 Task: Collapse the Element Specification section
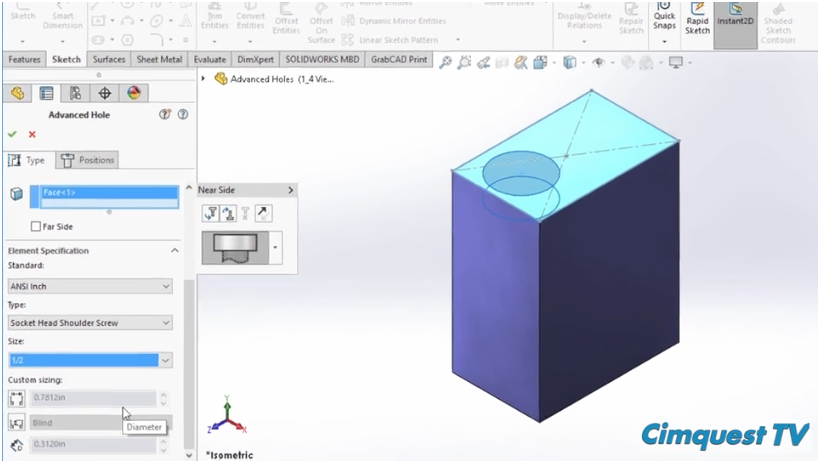coord(175,251)
